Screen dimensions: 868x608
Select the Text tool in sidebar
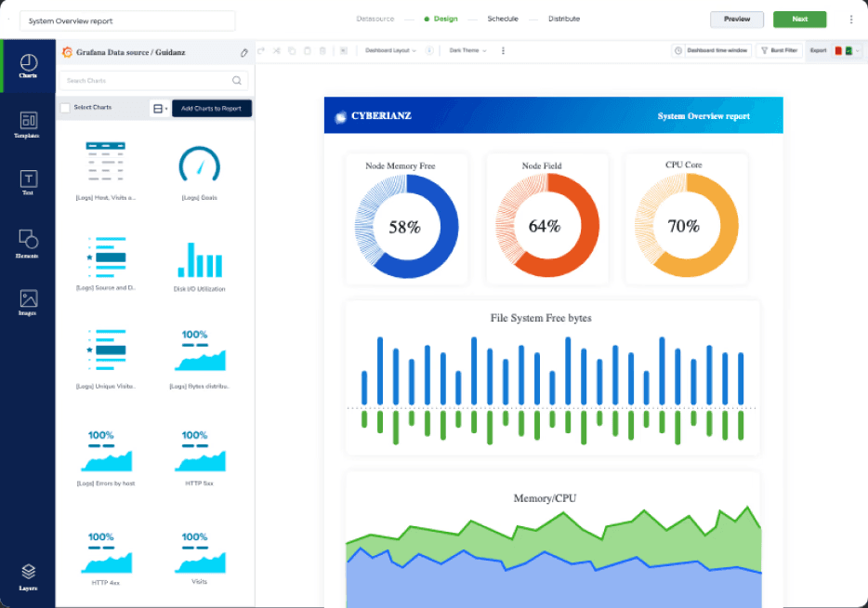click(x=28, y=183)
